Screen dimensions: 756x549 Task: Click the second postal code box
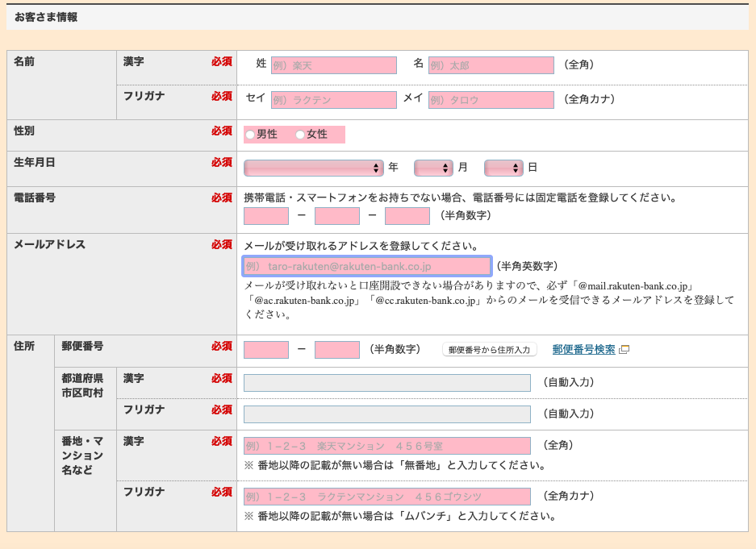tap(337, 350)
